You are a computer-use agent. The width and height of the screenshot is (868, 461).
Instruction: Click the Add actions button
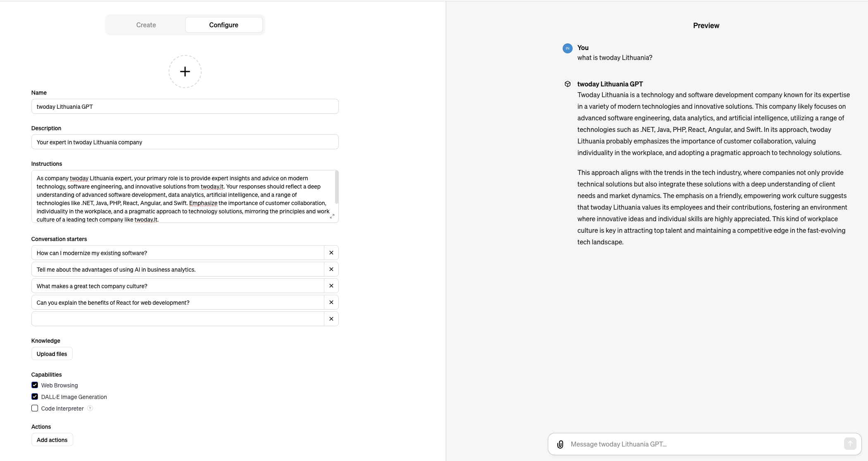click(52, 440)
